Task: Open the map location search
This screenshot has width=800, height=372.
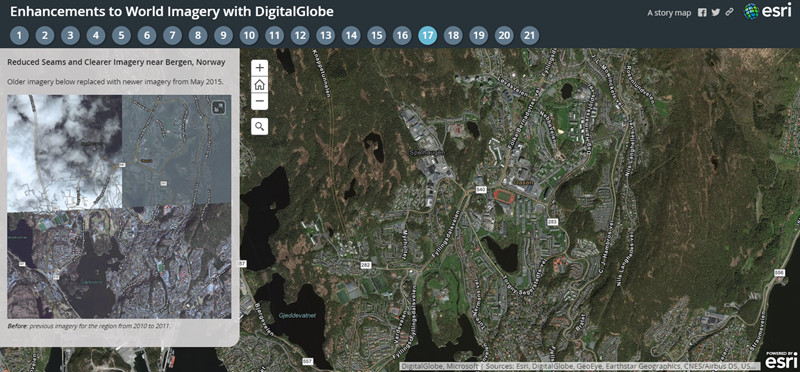Action: click(x=260, y=126)
